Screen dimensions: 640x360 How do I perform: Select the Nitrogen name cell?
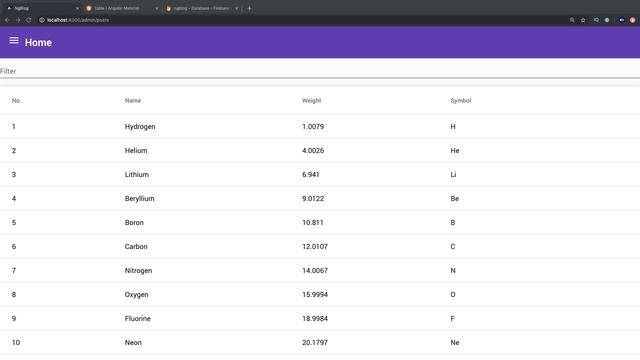(x=138, y=271)
